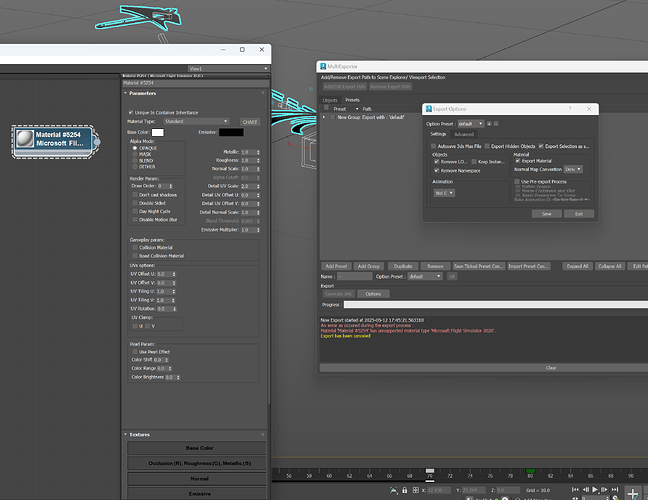
Task: Click the Add Group button
Action: (369, 266)
